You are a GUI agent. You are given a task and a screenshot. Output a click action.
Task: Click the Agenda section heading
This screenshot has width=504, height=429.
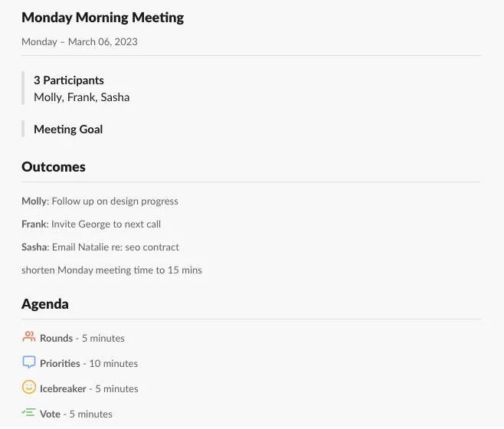tap(45, 304)
